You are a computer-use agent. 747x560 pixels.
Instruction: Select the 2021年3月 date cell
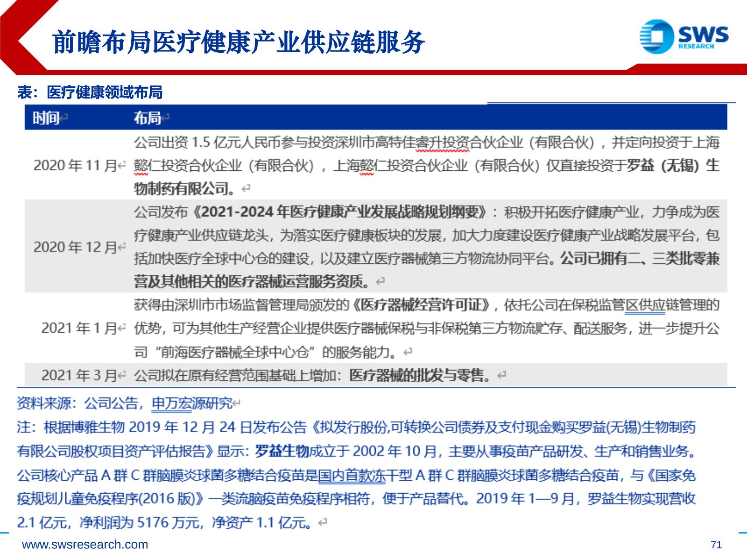pos(79,375)
